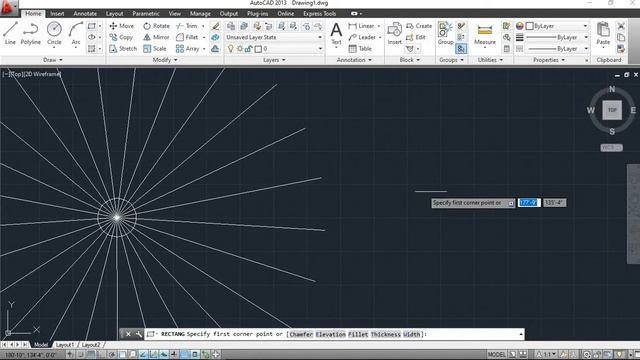Viewport: 640px width, 360px height.
Task: Click the Erase icon in Modify panel
Action: (x=215, y=26)
